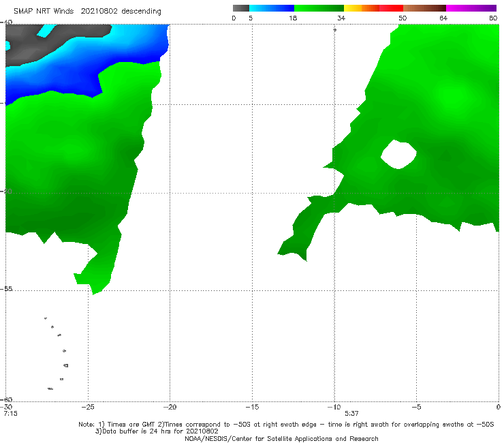The width and height of the screenshot is (504, 443).
Task: Click the latitude label '-60'
Action: coord(7,399)
